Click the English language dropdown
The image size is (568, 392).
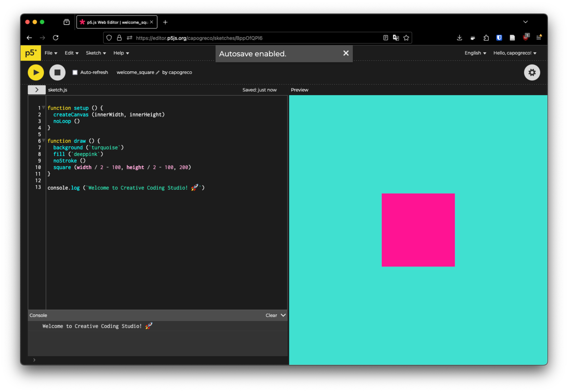click(x=475, y=53)
